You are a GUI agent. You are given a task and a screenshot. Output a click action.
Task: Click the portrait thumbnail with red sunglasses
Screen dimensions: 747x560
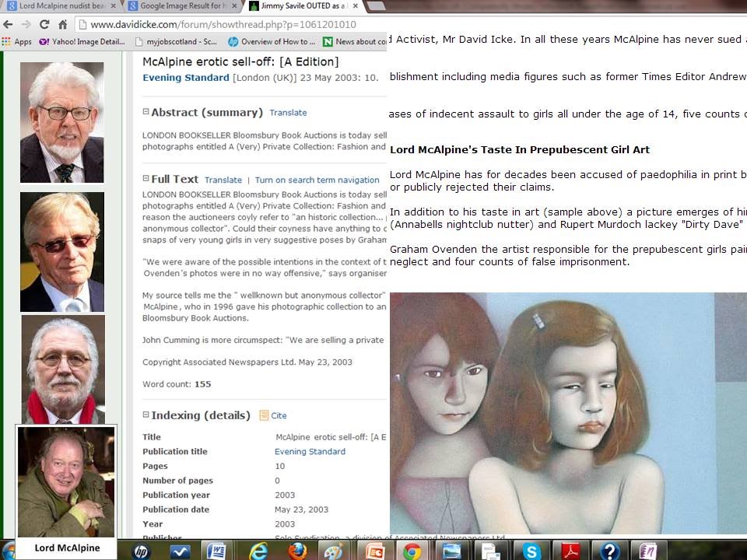click(62, 252)
